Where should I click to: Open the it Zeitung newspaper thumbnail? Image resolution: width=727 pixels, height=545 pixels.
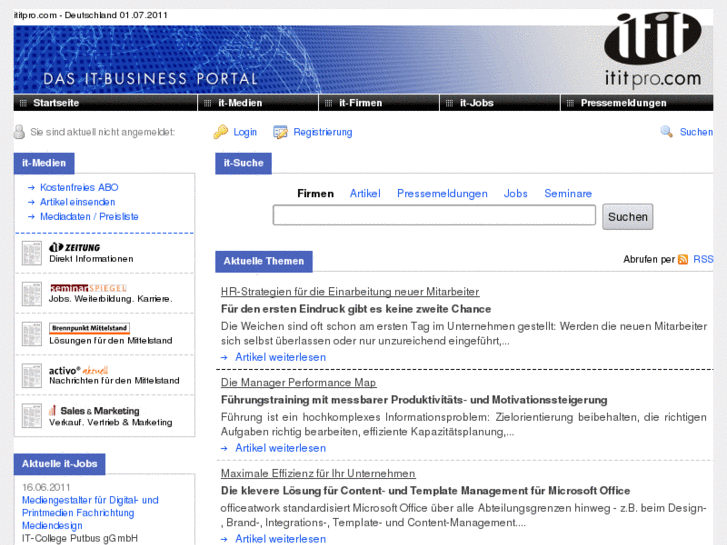pyautogui.click(x=32, y=253)
